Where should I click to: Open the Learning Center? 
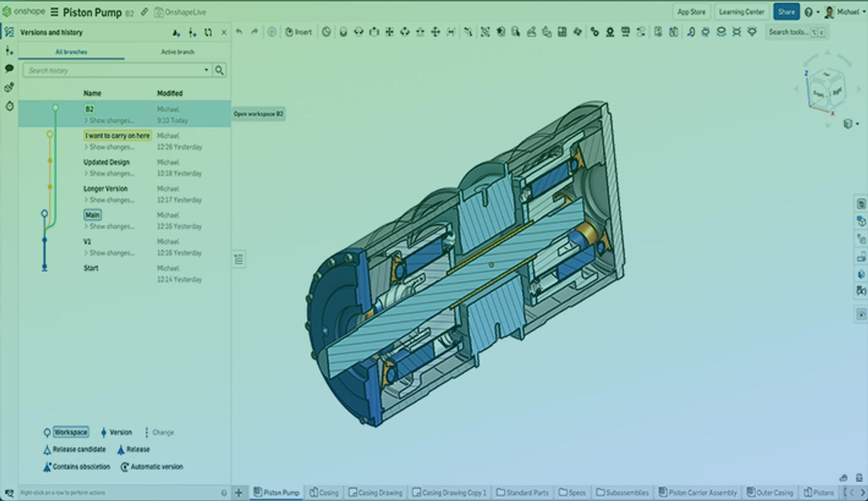(741, 12)
